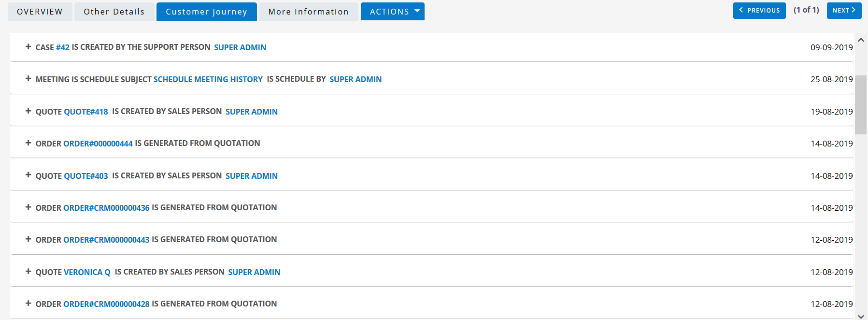Viewport: 868px width, 320px height.
Task: Click the 09-09-2019 date of case #42
Action: tap(832, 47)
